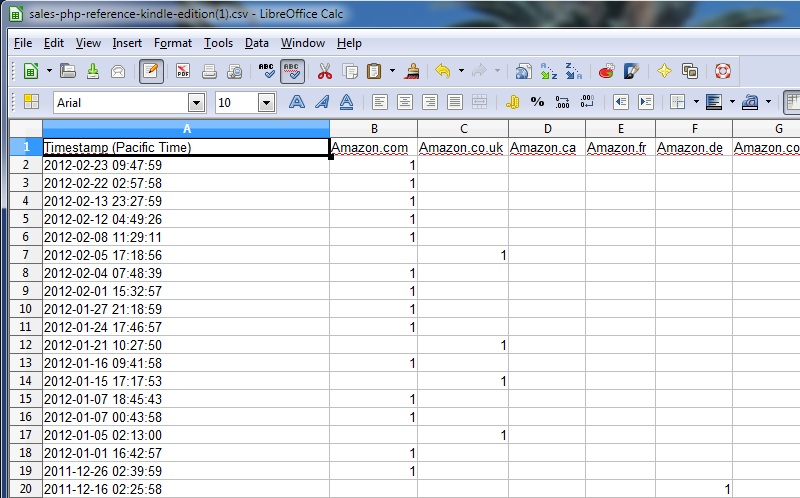Expand the font name dropdown
This screenshot has height=498, width=800.
tap(196, 103)
